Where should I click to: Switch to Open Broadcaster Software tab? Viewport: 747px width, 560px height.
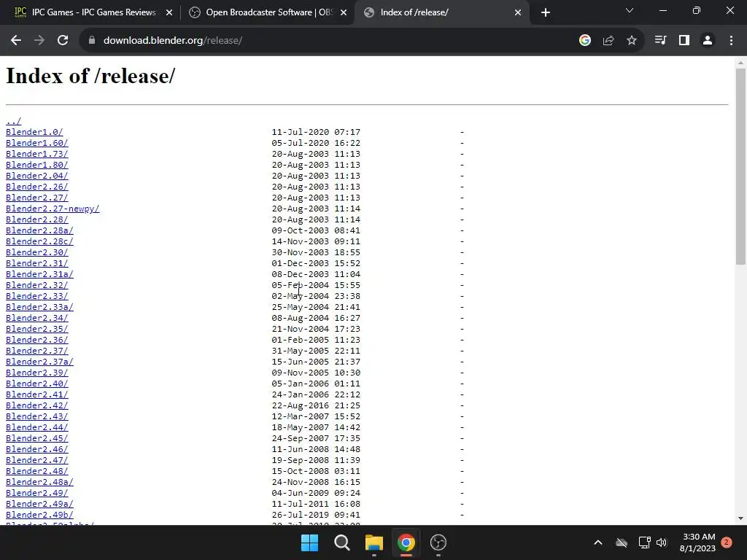(267, 12)
